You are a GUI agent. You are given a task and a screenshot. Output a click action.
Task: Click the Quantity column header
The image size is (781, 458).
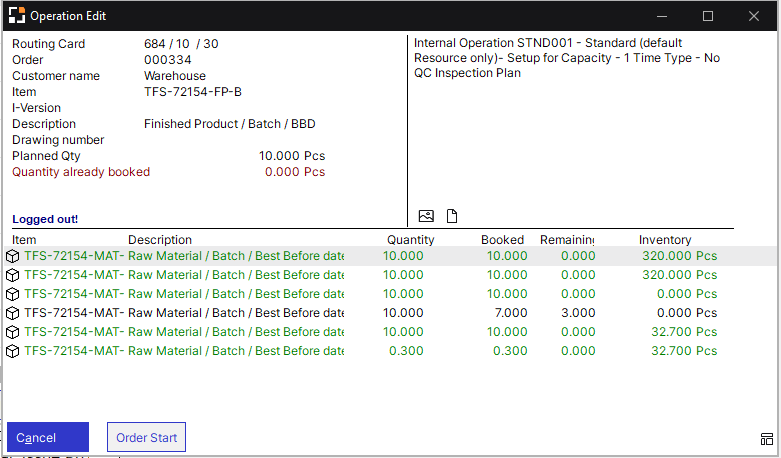tap(410, 240)
